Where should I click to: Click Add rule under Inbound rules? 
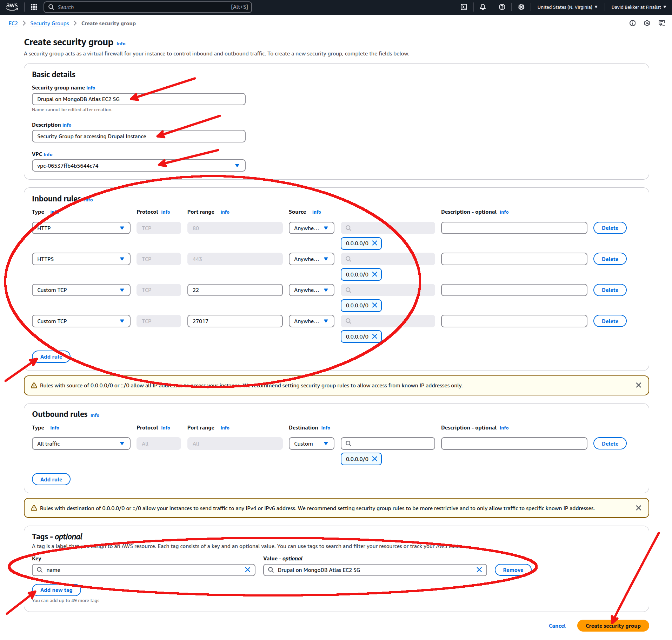tap(51, 357)
